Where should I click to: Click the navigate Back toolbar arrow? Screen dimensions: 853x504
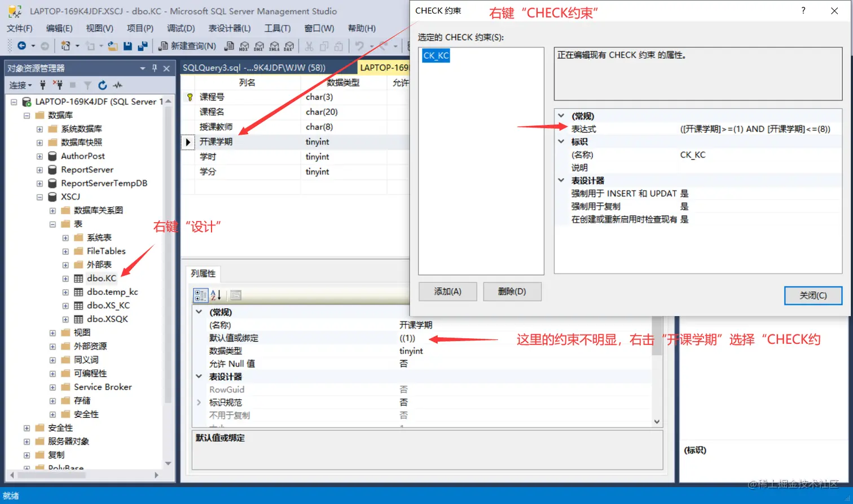pyautogui.click(x=22, y=46)
